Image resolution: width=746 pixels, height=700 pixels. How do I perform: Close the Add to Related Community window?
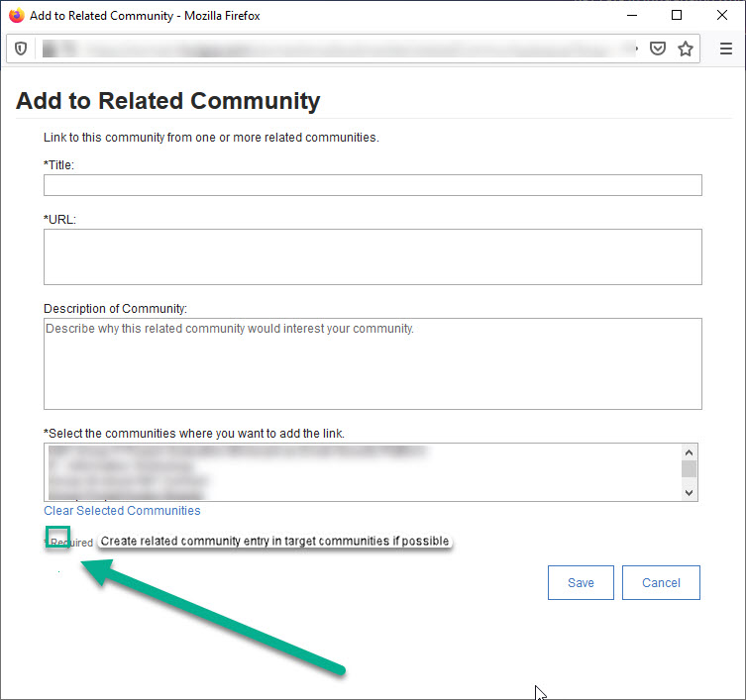[722, 16]
